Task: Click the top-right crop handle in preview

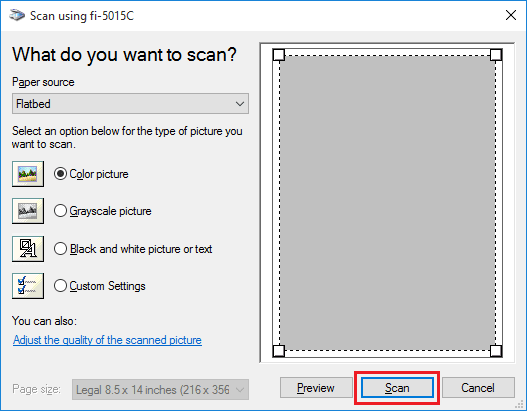Action: pos(496,55)
